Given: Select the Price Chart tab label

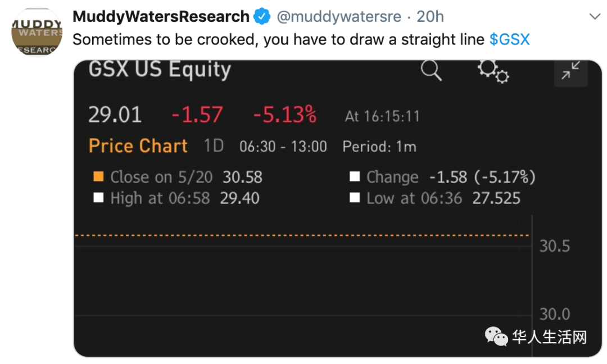Looking at the screenshot, I should (138, 146).
